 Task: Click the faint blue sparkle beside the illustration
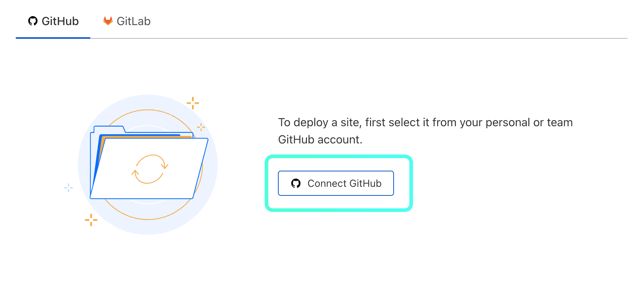point(68,188)
